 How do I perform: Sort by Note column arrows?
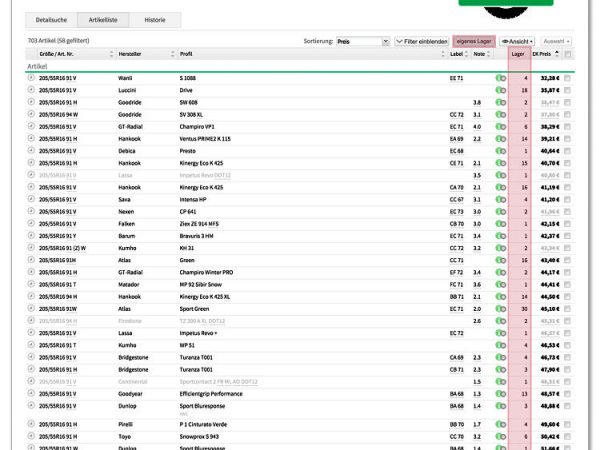[x=488, y=54]
